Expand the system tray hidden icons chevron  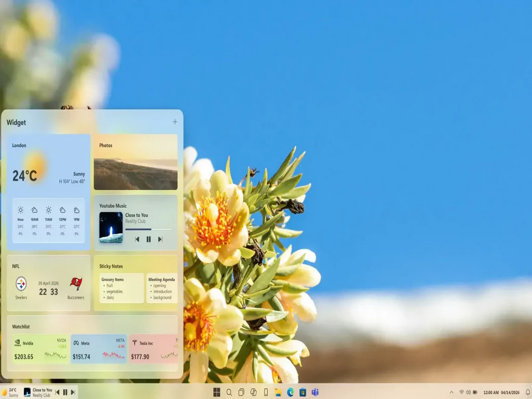451,392
